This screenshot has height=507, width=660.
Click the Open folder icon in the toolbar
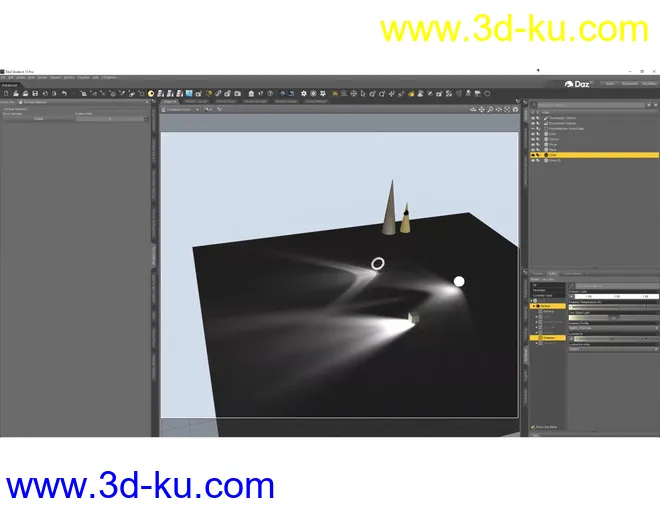15,93
